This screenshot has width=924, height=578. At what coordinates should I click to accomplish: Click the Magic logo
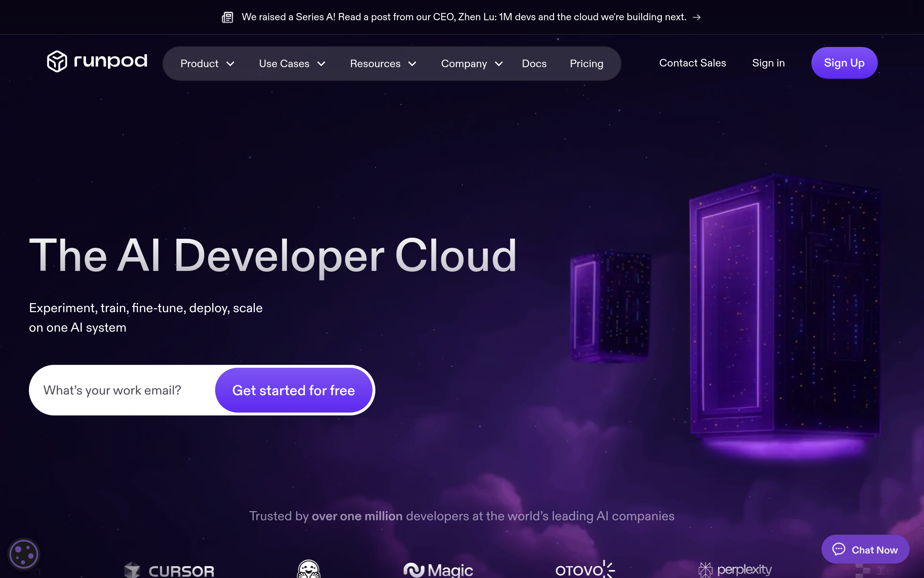tap(438, 570)
